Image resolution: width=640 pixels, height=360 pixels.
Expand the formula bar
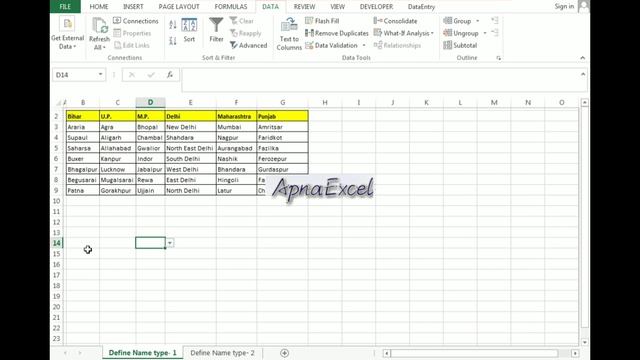point(582,74)
